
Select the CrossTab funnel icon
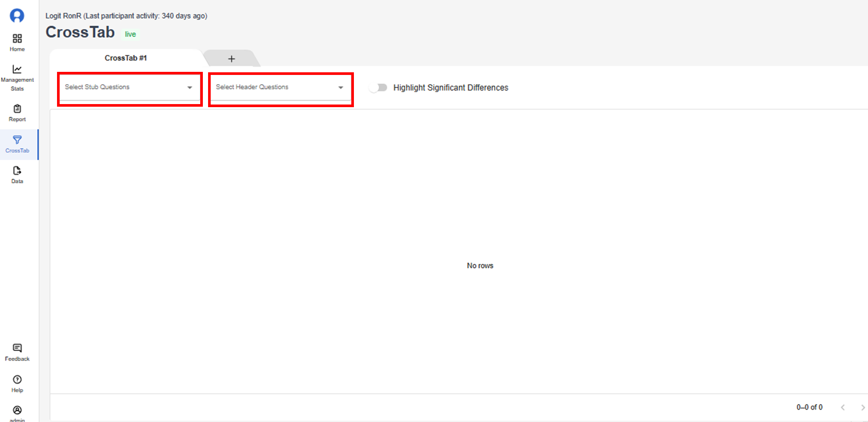[x=17, y=140]
